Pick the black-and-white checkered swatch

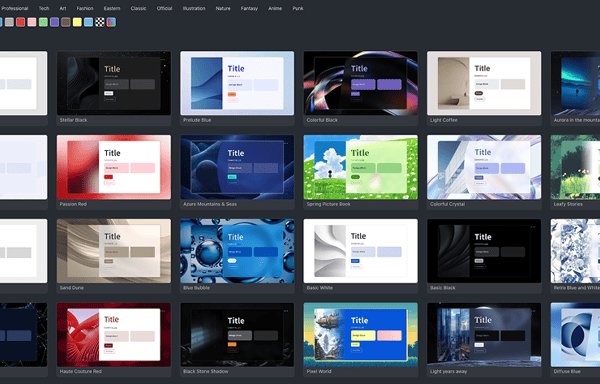[99, 22]
